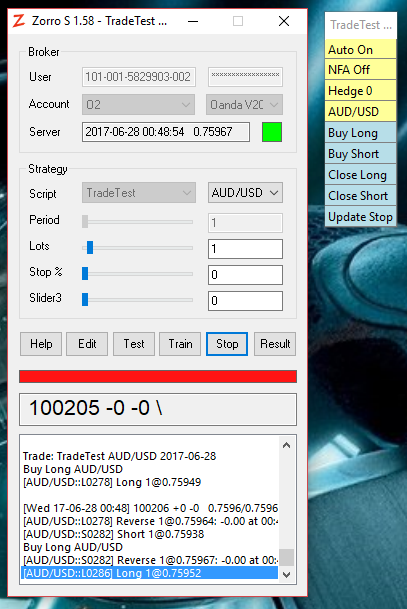407x609 pixels.
Task: Click the masked password field
Action: (x=245, y=77)
